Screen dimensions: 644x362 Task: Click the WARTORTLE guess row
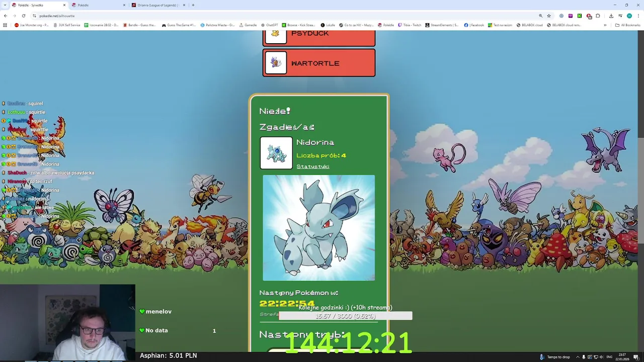(x=319, y=63)
